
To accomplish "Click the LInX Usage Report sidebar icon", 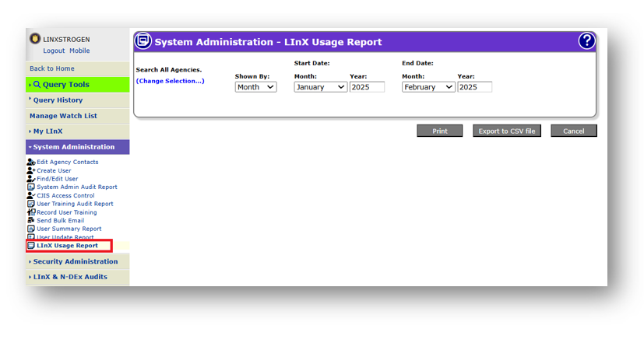I will click(x=31, y=246).
